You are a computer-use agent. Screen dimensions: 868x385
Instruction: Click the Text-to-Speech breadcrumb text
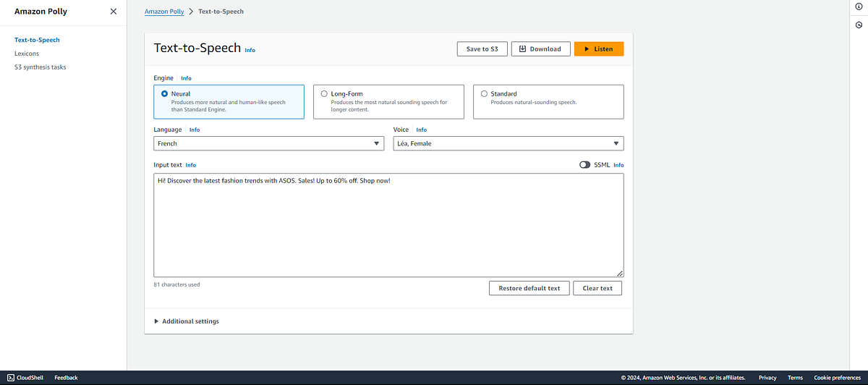point(221,12)
